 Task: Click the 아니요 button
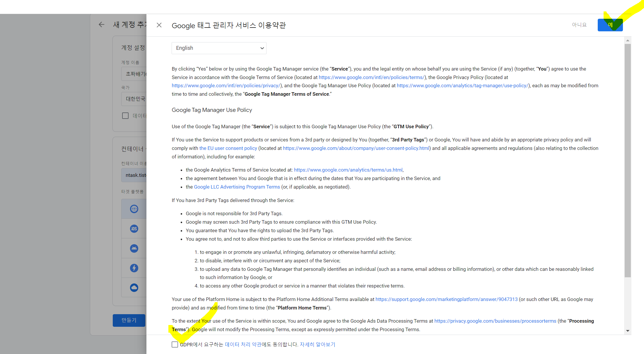click(x=579, y=25)
